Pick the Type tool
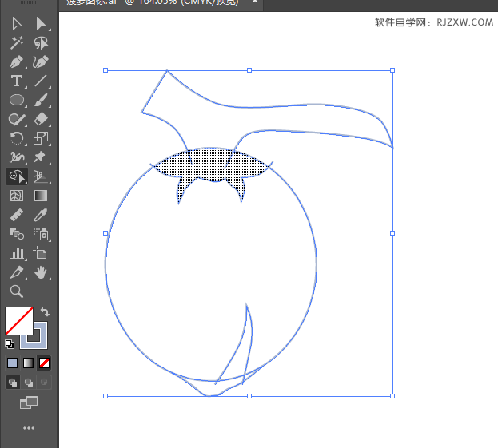Viewport: 498px width, 448px height. click(x=16, y=81)
